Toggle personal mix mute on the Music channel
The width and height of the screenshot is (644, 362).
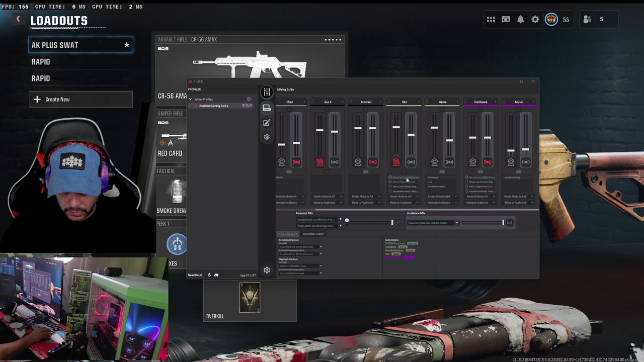point(511,162)
